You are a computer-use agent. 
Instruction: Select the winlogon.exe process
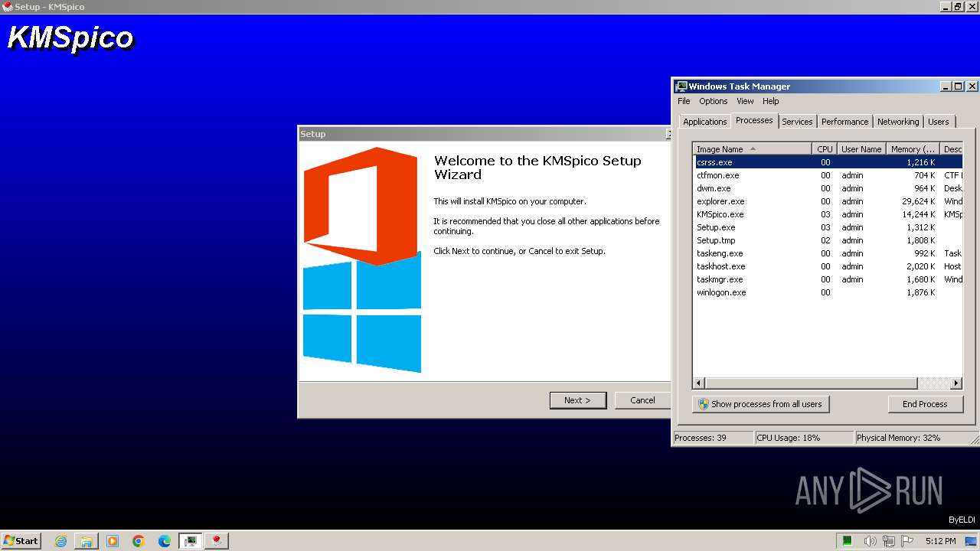point(828,292)
